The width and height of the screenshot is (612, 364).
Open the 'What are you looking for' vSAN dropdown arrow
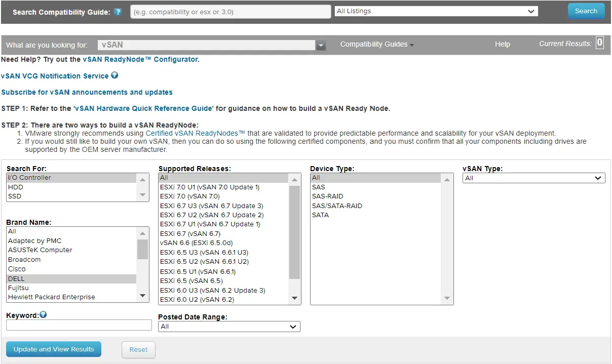(x=321, y=46)
